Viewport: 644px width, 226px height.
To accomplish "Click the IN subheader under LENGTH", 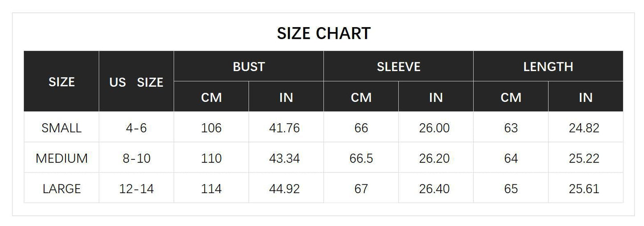I will click(x=586, y=97).
